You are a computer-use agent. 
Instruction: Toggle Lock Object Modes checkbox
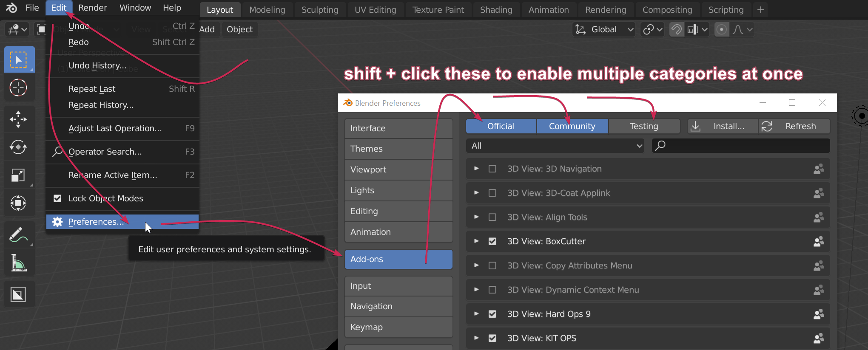[x=57, y=198]
